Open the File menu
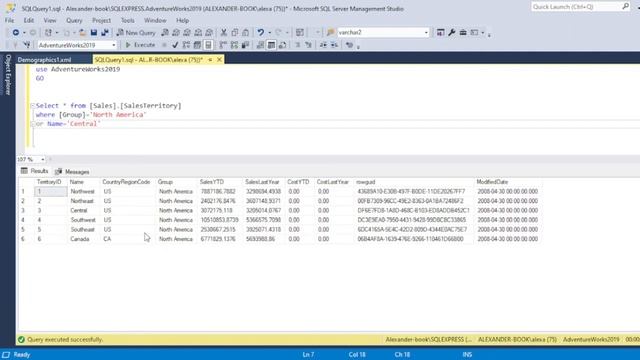640x360 pixels. [x=9, y=20]
